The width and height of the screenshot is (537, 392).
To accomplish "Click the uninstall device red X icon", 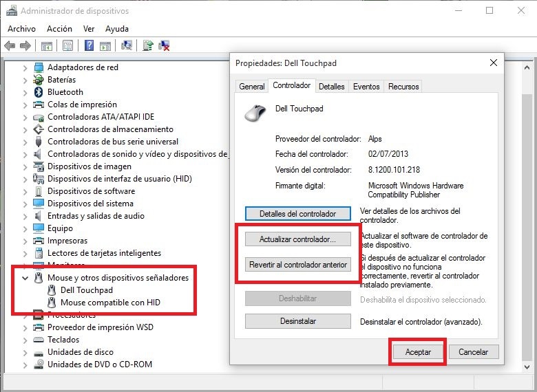I will pyautogui.click(x=164, y=45).
